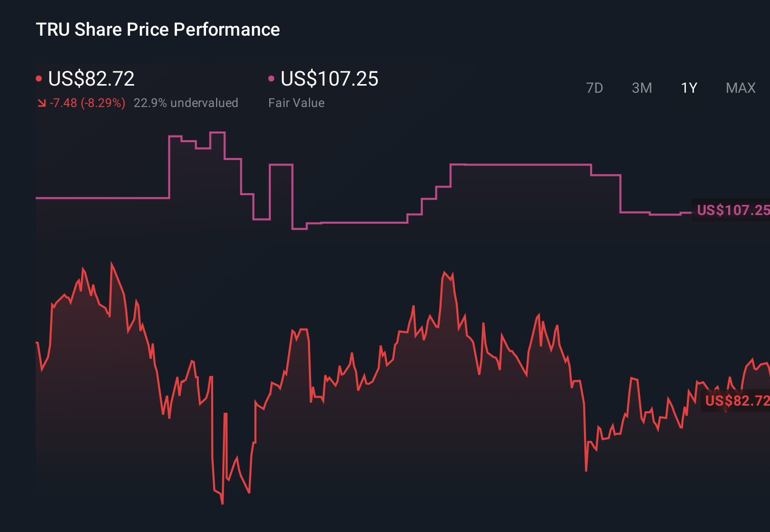Toggle the share price series via its legend dot
The height and width of the screenshot is (532, 770).
click(x=39, y=78)
